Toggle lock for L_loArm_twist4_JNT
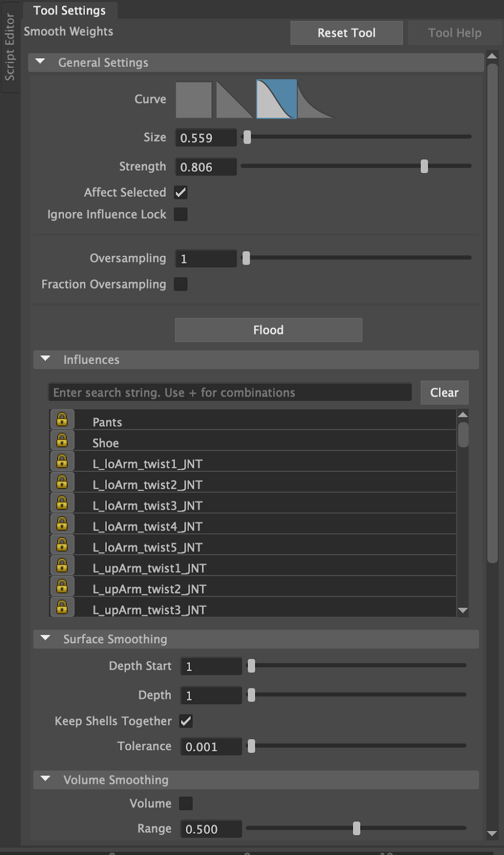Viewport: 504px width, 855px height. [62, 524]
